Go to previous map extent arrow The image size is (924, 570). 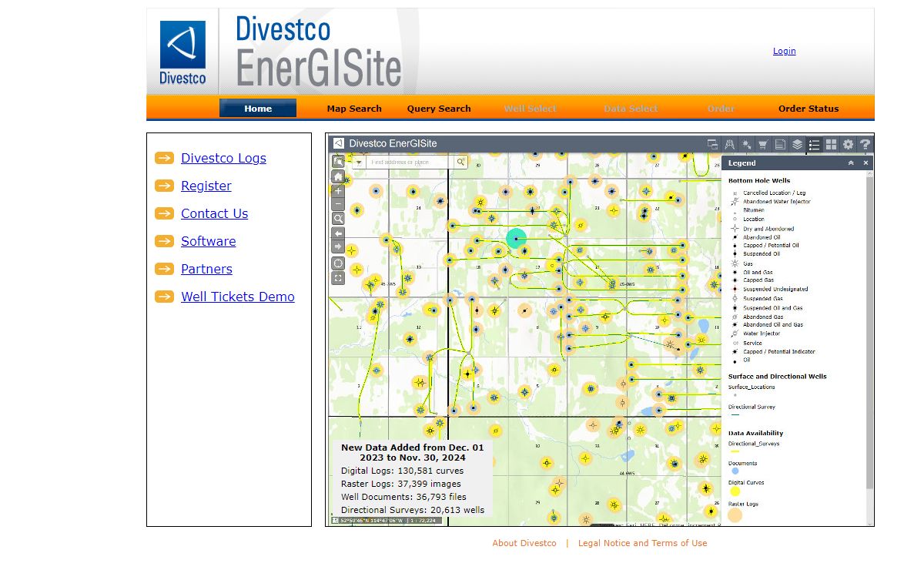click(x=338, y=233)
